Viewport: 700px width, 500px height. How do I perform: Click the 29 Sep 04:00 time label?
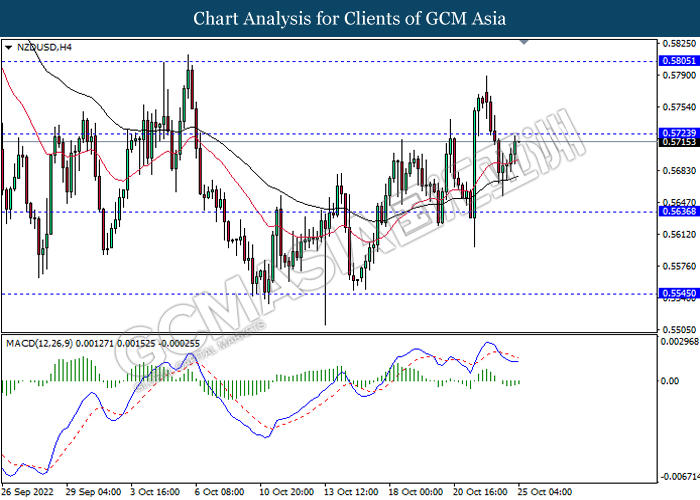tap(93, 492)
